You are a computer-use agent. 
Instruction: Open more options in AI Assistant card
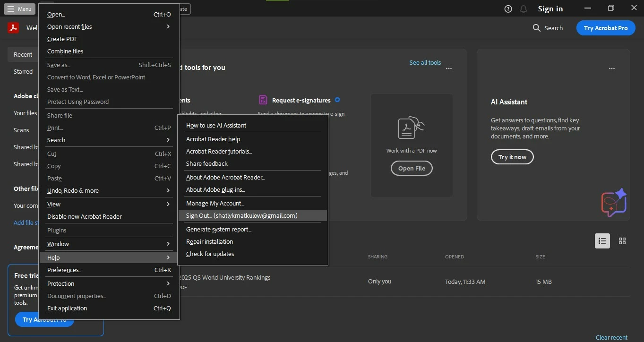pos(612,68)
